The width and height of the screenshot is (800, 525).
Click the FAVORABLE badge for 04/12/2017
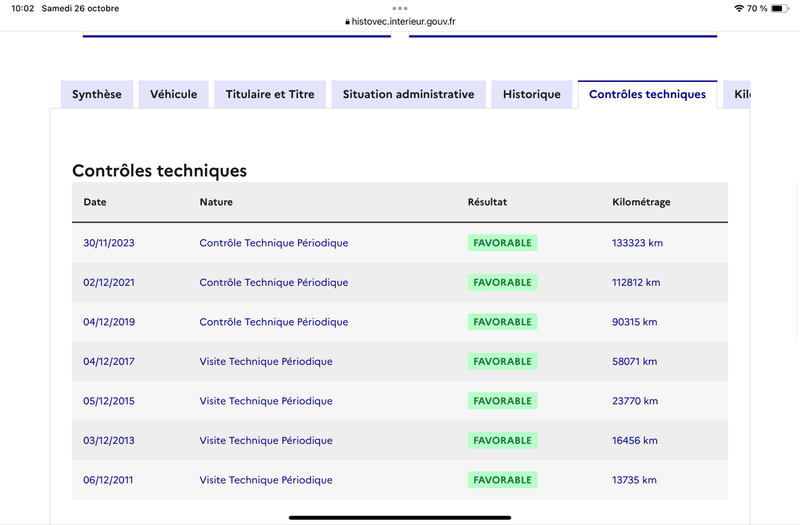coord(503,361)
